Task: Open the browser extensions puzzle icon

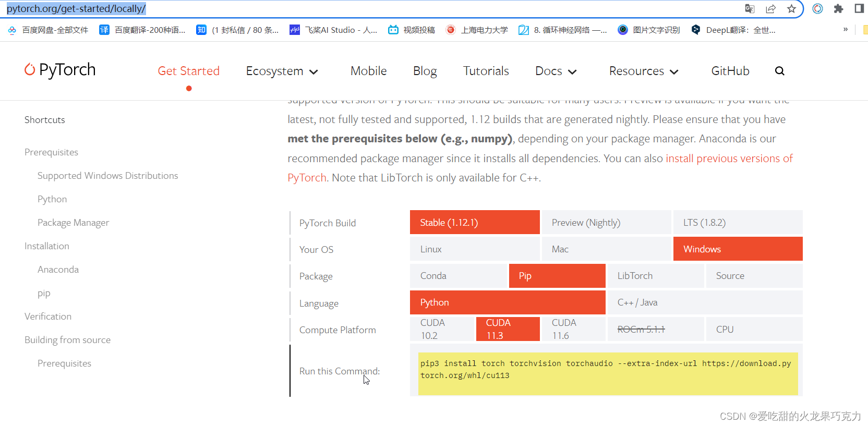Action: point(838,8)
